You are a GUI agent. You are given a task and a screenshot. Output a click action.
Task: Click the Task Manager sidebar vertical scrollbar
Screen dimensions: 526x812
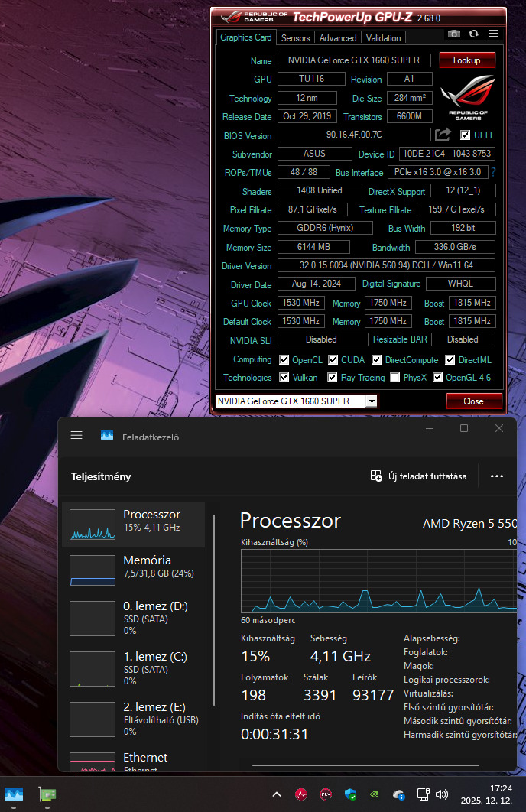[x=214, y=609]
